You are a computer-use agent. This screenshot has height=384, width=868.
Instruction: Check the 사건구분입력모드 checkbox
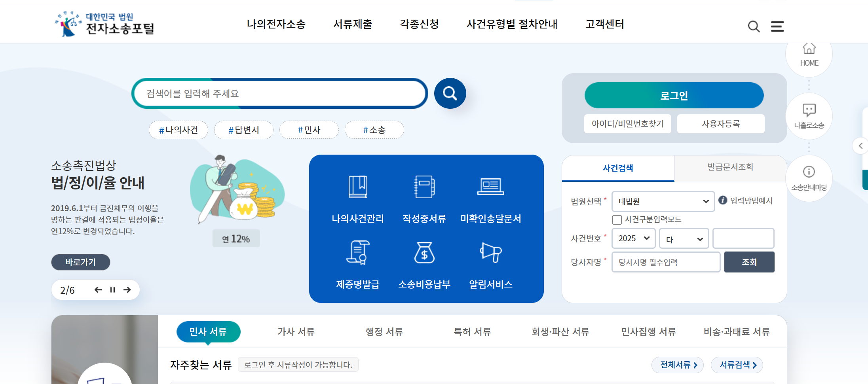tap(617, 219)
